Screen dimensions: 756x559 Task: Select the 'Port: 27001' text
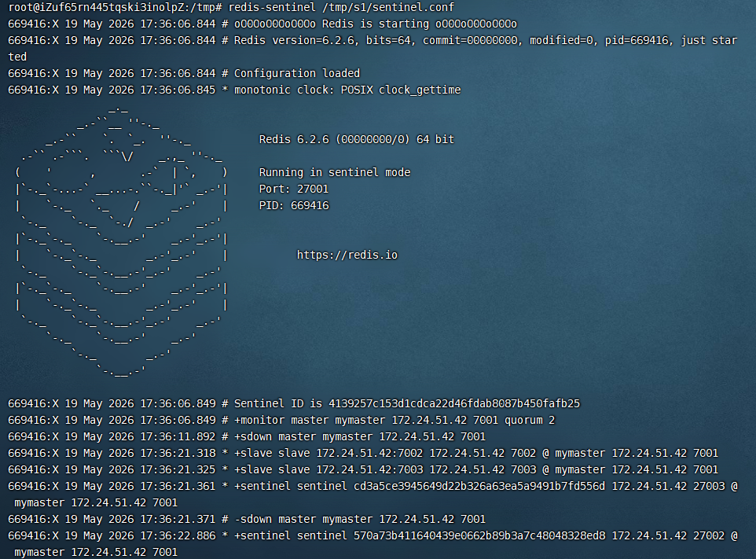point(294,189)
